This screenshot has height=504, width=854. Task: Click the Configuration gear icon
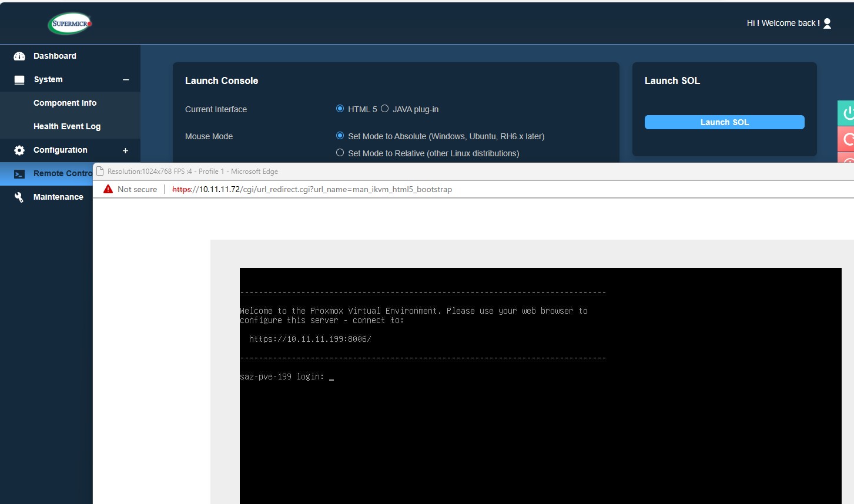(x=19, y=150)
